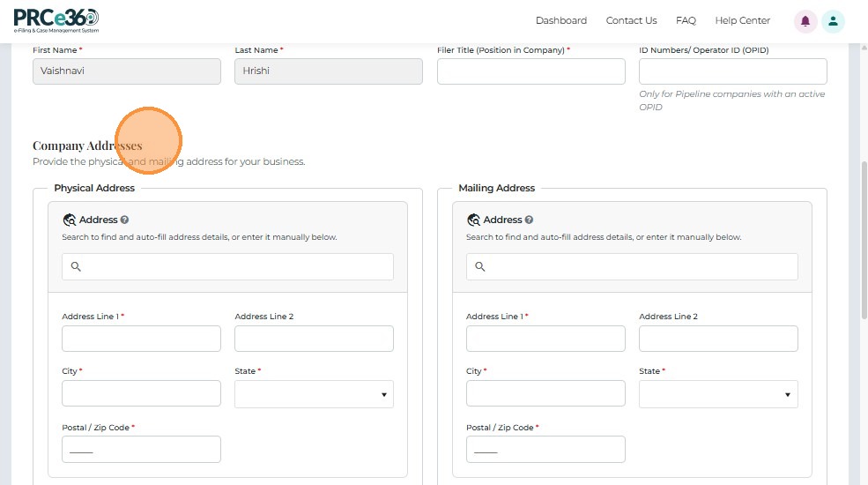The image size is (868, 485).
Task: Click the PRCe360 logo
Action: click(x=56, y=21)
